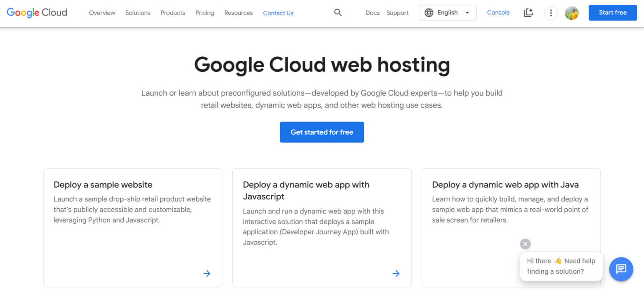Dismiss the chat help prompt
Image resolution: width=644 pixels, height=291 pixels.
coord(525,244)
